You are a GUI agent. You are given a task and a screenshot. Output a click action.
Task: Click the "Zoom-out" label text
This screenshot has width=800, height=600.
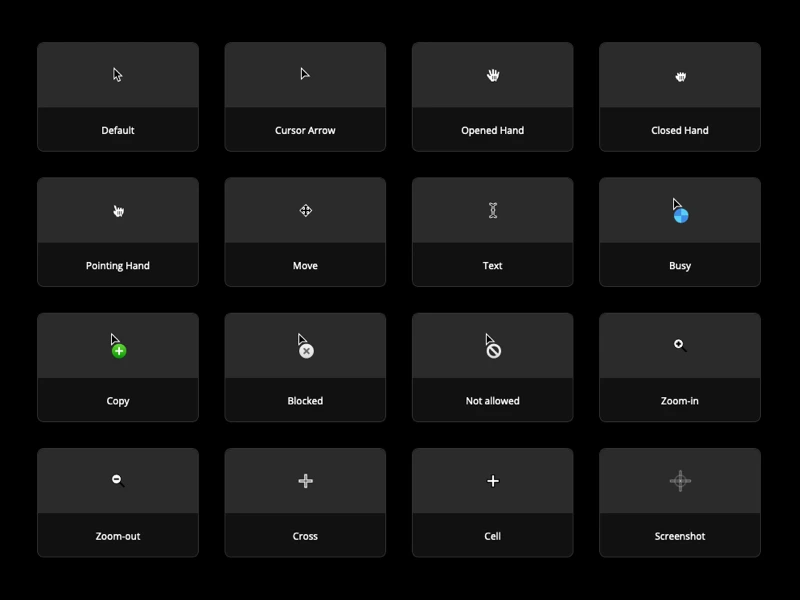coord(118,536)
